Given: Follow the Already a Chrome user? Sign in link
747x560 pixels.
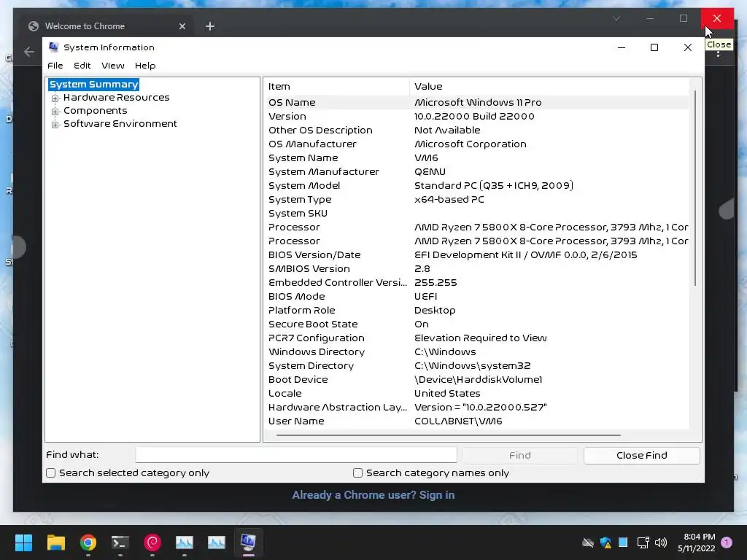Looking at the screenshot, I should pyautogui.click(x=373, y=495).
